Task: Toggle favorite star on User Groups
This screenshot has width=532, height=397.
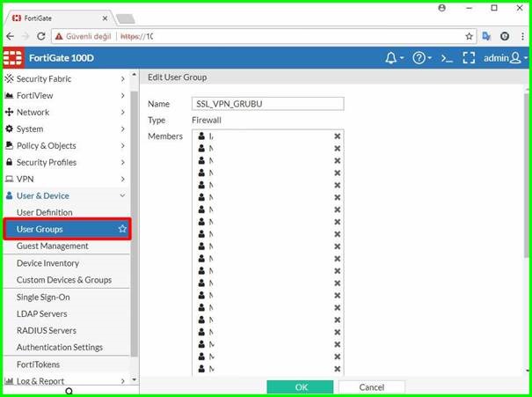Action: (x=122, y=229)
